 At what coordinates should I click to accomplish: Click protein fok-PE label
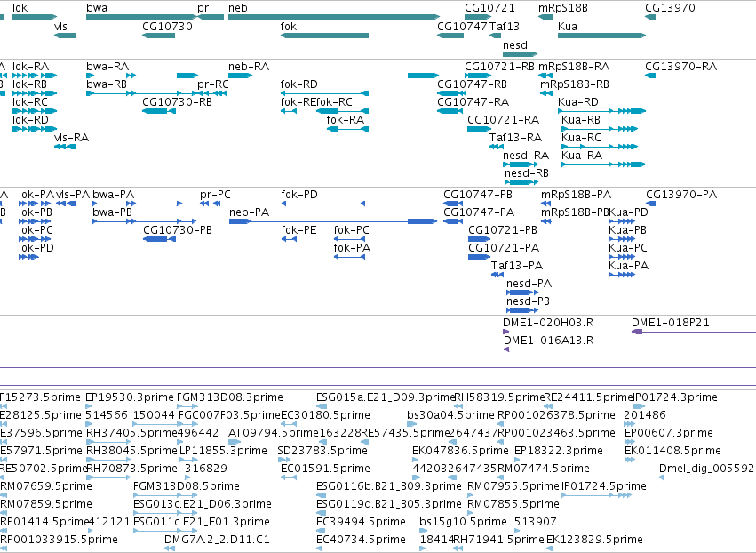click(298, 230)
